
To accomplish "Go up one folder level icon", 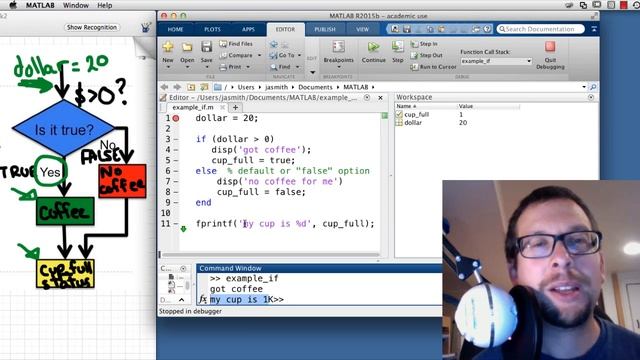I will [x=191, y=87].
